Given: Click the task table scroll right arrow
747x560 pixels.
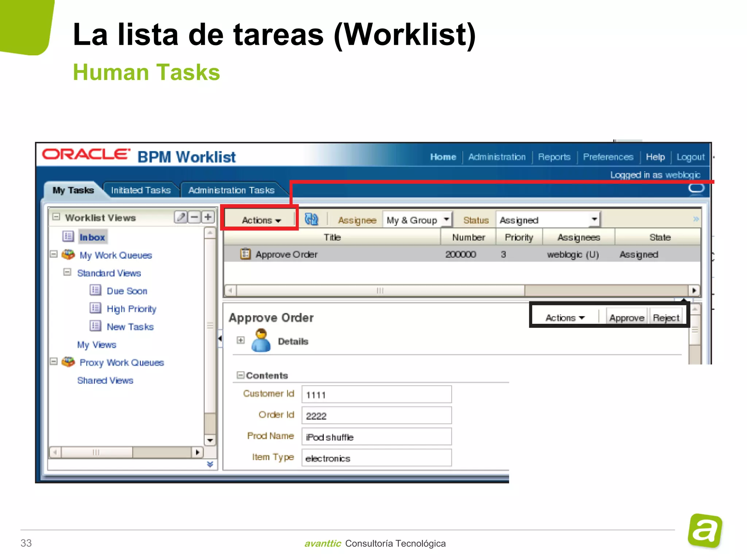Looking at the screenshot, I should coord(694,291).
